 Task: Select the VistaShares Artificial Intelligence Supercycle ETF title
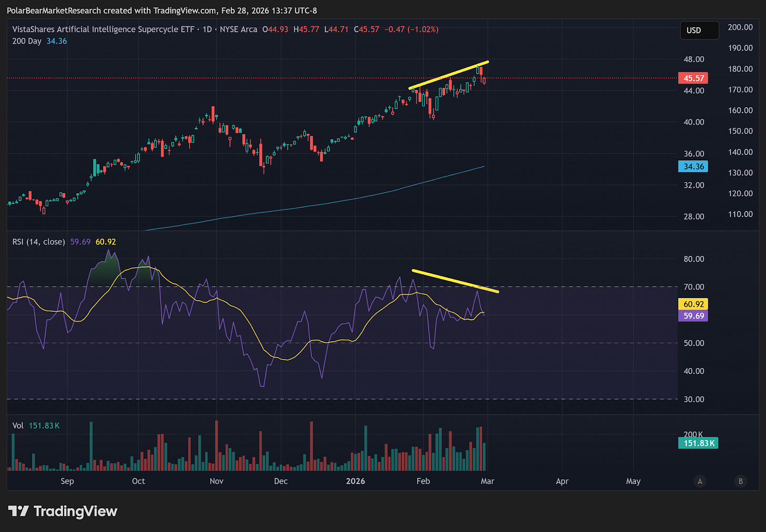[x=103, y=29]
